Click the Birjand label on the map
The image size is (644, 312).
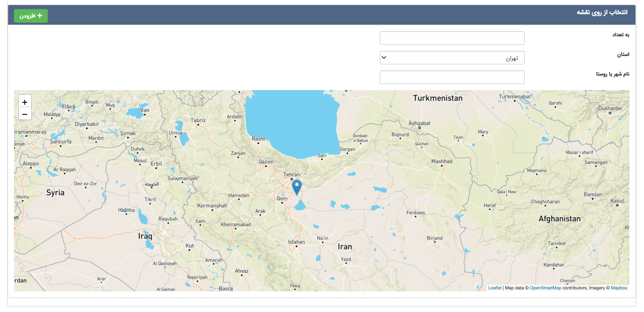(435, 238)
